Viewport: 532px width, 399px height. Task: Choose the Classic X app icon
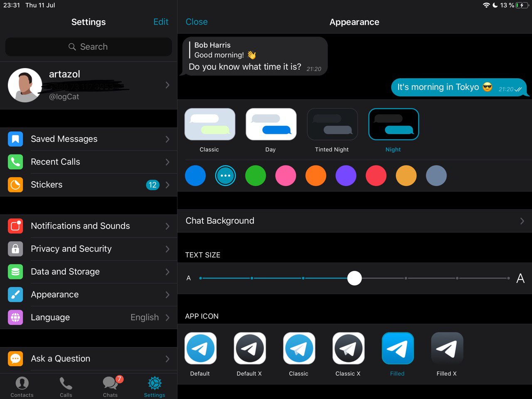348,348
